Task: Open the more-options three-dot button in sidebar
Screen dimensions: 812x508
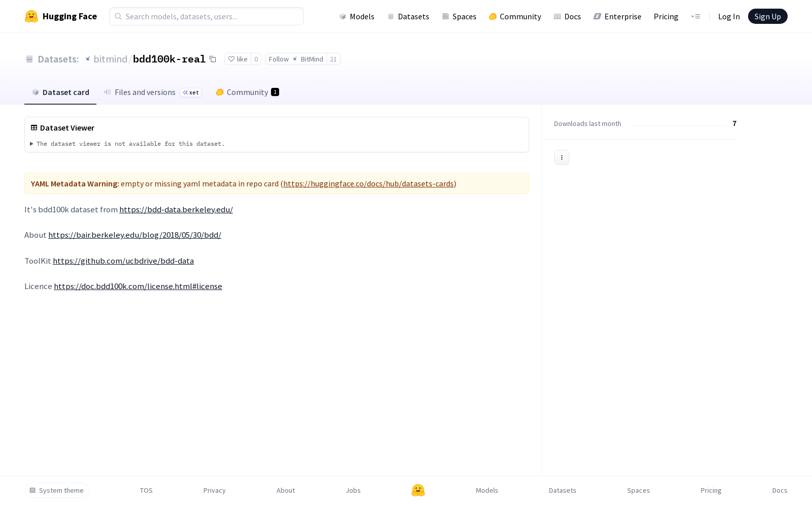Action: (562, 157)
